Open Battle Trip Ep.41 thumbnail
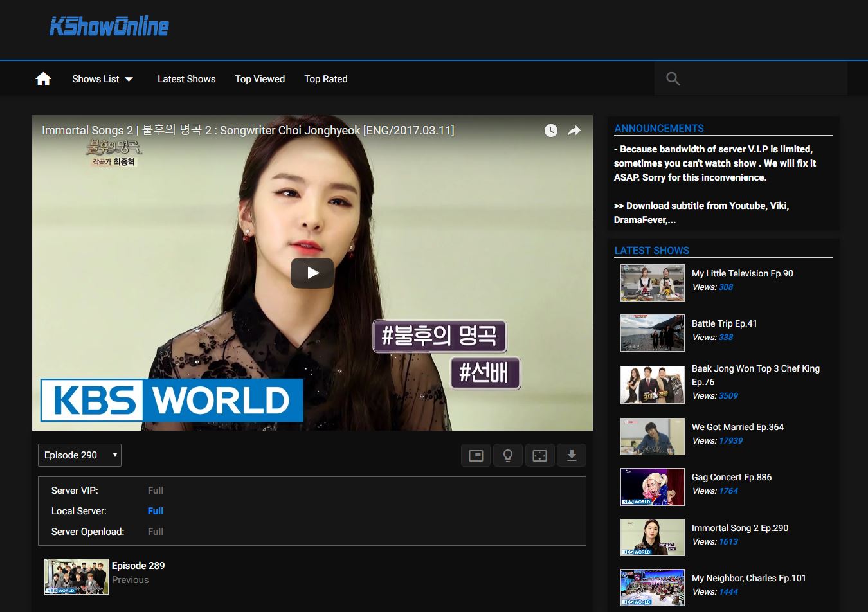This screenshot has height=612, width=868. point(652,333)
